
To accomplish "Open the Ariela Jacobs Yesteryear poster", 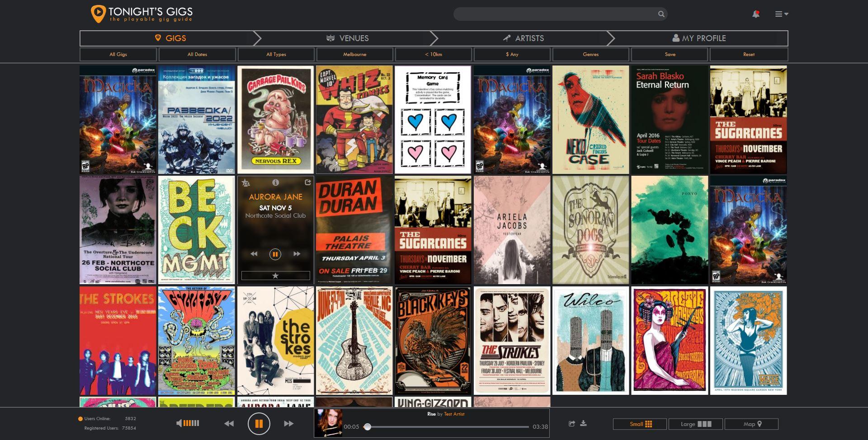I will (512, 230).
